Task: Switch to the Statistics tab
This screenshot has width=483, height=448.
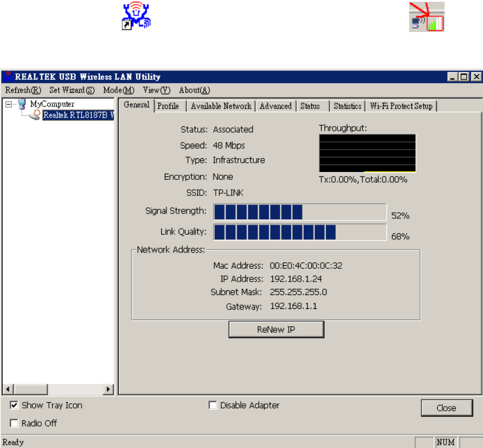Action: [x=347, y=106]
